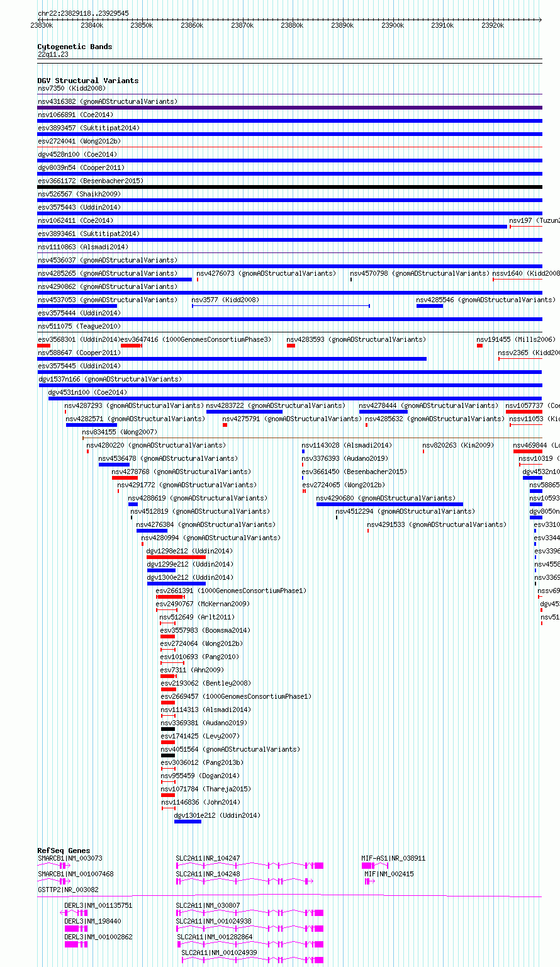Click red bar of esv3568301 (Uddin2014)
The image size is (560, 967).
pos(43,346)
